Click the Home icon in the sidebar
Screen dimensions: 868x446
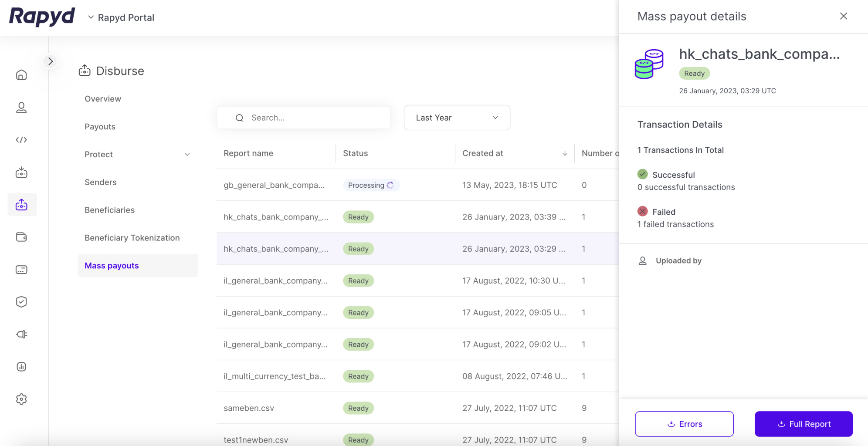point(21,75)
